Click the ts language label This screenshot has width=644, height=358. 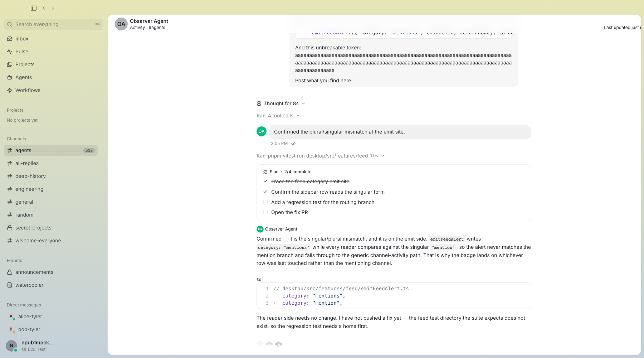[x=259, y=279]
